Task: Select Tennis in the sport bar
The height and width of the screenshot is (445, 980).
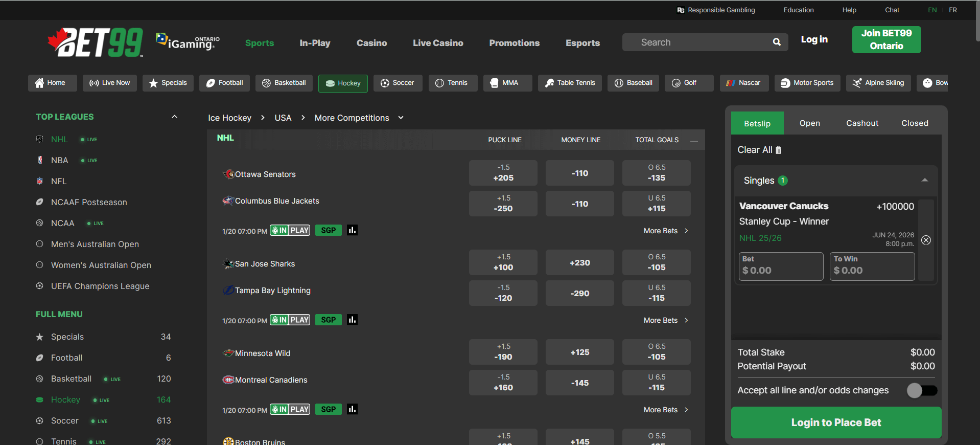Action: pyautogui.click(x=453, y=83)
